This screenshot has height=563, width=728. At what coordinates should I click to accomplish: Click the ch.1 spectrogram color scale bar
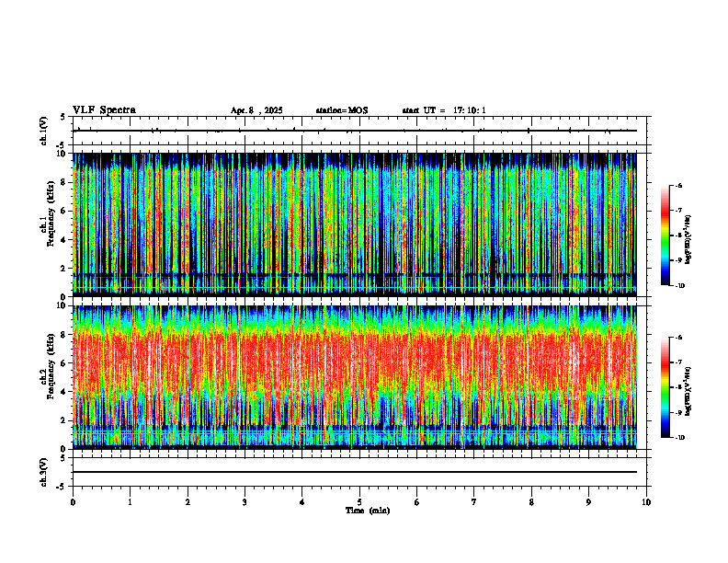[665, 236]
